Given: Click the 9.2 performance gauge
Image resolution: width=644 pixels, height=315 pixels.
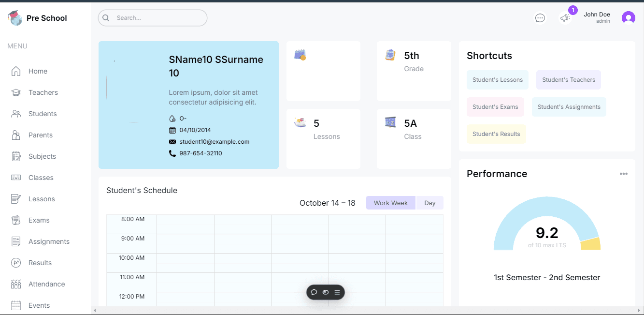Looking at the screenshot, I should 546,232.
